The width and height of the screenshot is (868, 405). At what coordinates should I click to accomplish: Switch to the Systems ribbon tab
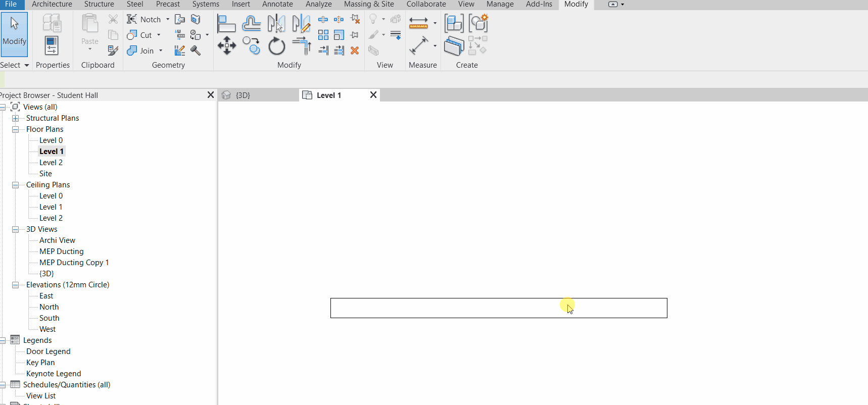(206, 4)
